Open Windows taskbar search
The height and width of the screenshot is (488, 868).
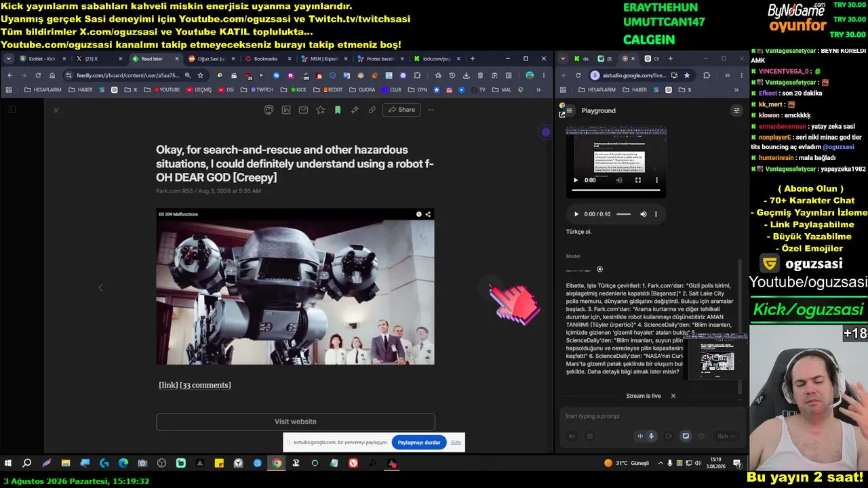click(27, 464)
